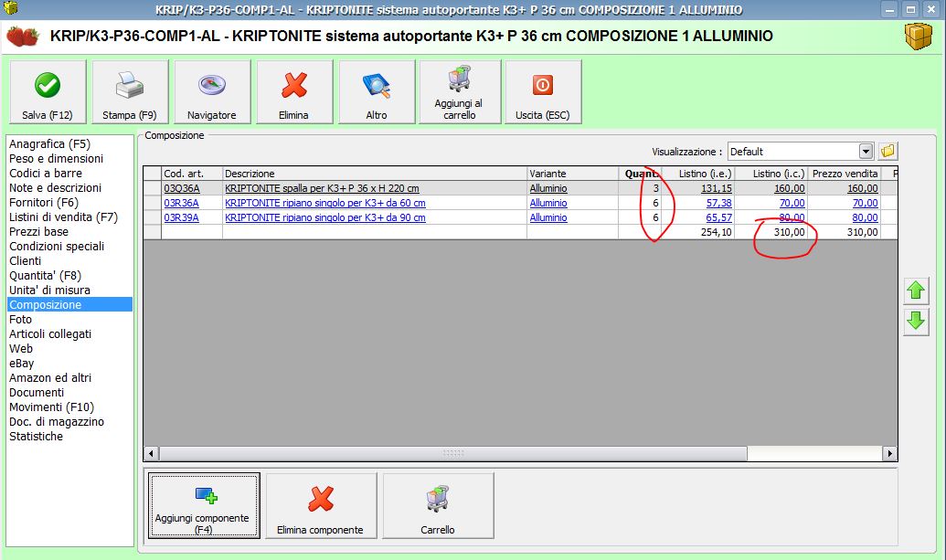The width and height of the screenshot is (946, 560).
Task: Open Condizioni speciali
Action: (57, 246)
